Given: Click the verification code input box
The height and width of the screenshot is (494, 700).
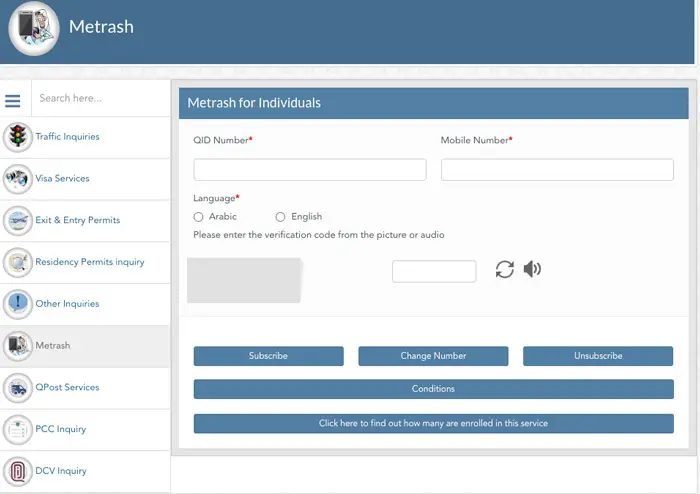Looking at the screenshot, I should [x=434, y=271].
